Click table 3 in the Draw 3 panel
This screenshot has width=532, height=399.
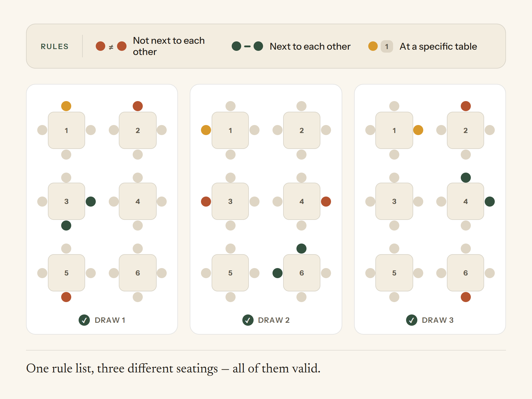pos(394,201)
